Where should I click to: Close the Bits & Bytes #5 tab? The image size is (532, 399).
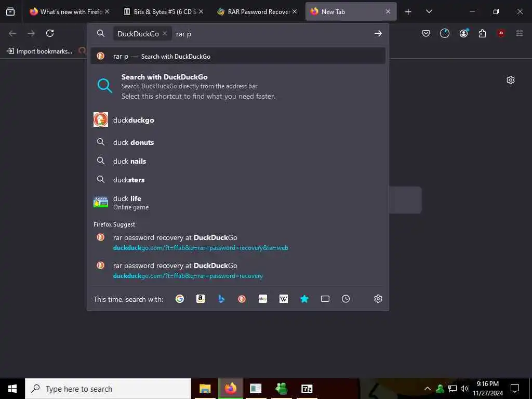(201, 11)
